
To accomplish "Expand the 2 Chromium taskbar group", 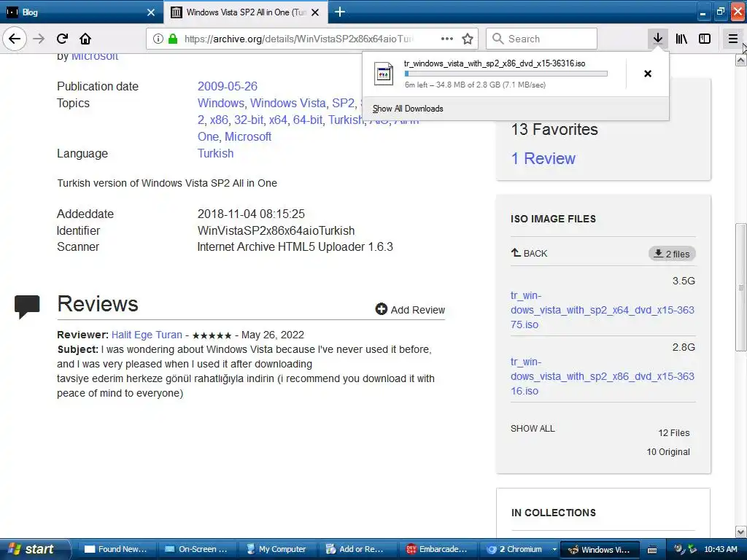I will tap(519, 549).
